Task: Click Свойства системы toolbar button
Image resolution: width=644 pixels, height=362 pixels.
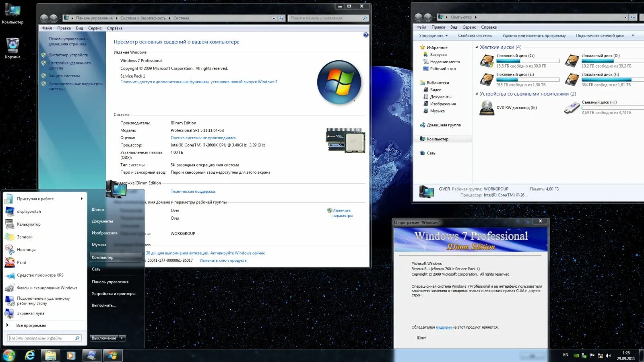Action: (x=475, y=36)
